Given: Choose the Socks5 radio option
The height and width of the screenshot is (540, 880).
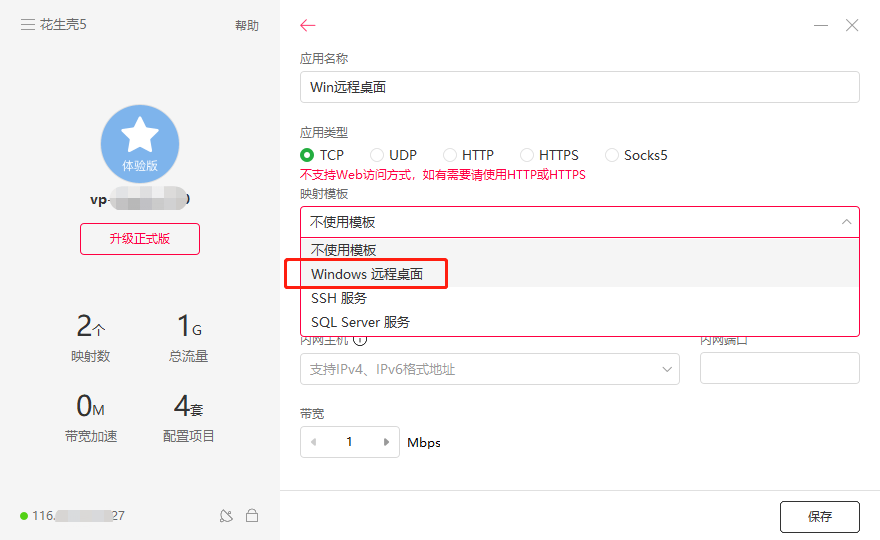Looking at the screenshot, I should pos(612,155).
